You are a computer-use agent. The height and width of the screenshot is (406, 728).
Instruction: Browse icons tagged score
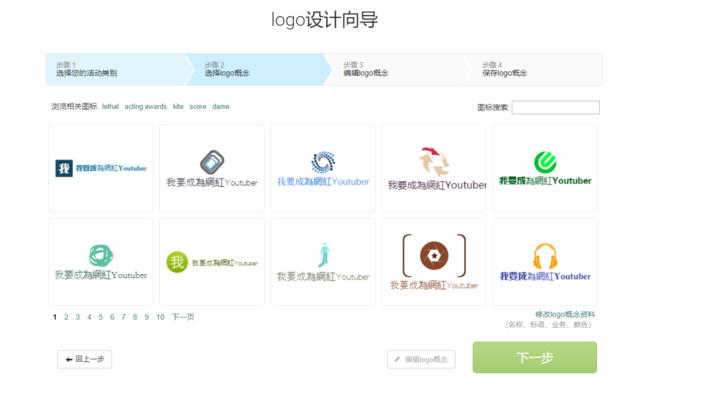198,106
